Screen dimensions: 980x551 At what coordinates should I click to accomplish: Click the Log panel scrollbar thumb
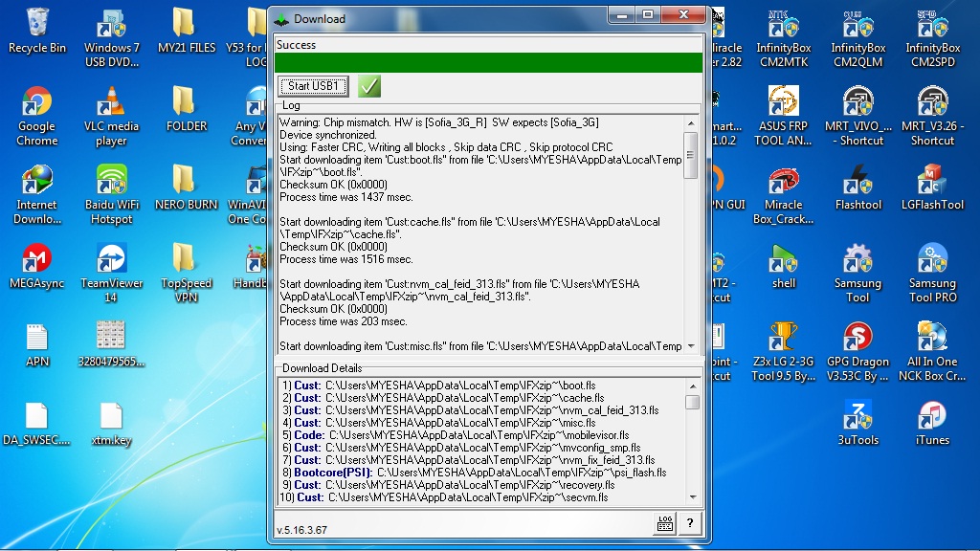(691, 155)
